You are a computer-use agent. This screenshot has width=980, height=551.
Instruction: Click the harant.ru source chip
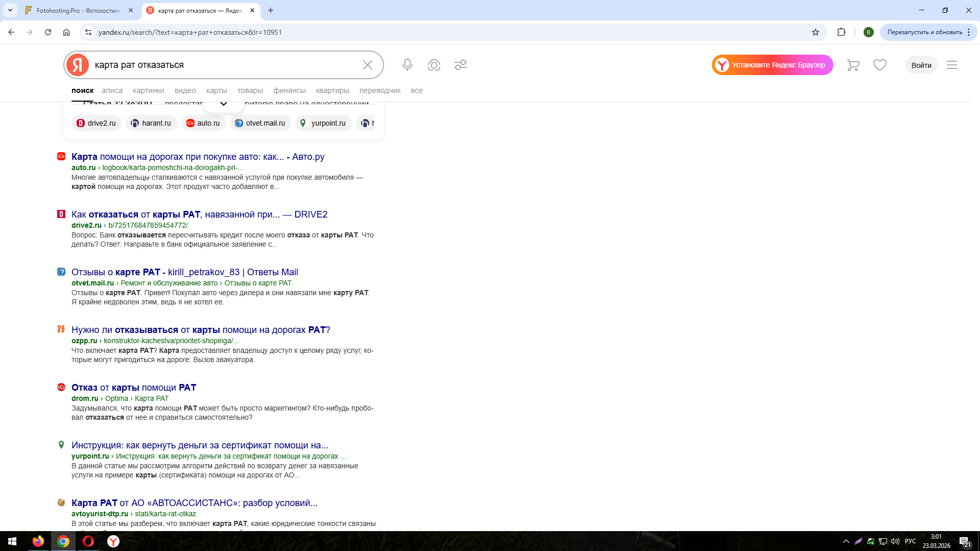point(151,123)
